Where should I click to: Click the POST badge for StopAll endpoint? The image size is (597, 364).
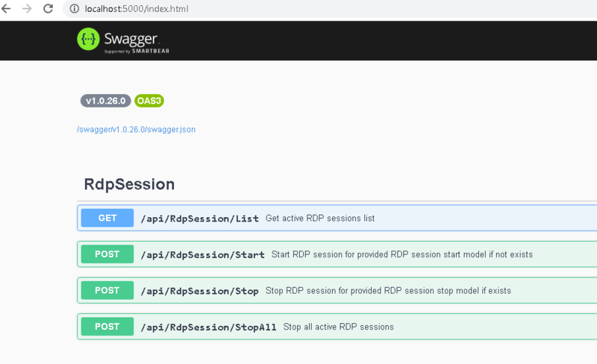coord(107,326)
